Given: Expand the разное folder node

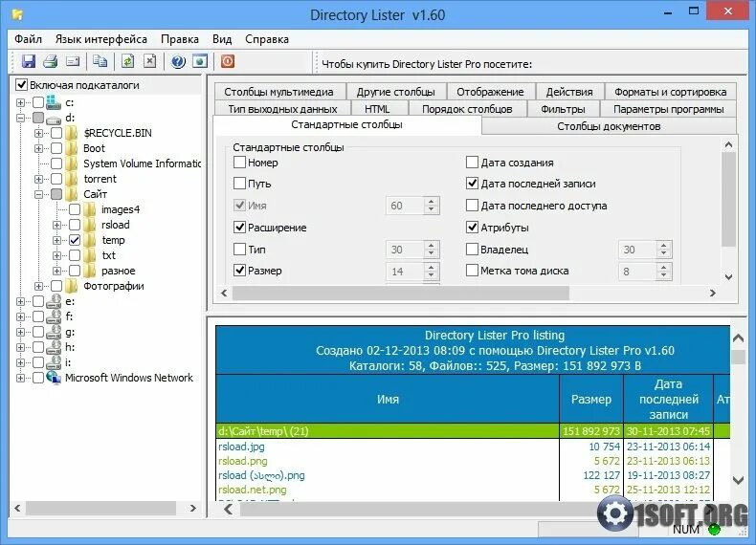Looking at the screenshot, I should click(x=56, y=271).
